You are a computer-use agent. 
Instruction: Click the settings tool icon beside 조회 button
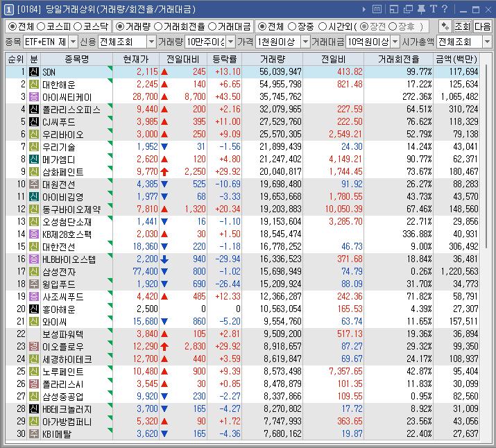click(x=445, y=26)
